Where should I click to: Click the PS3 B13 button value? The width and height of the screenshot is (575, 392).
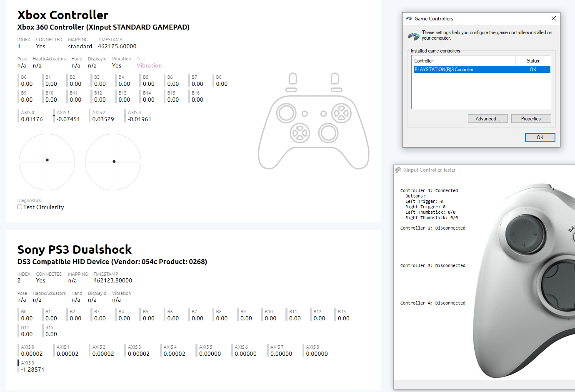(344, 318)
